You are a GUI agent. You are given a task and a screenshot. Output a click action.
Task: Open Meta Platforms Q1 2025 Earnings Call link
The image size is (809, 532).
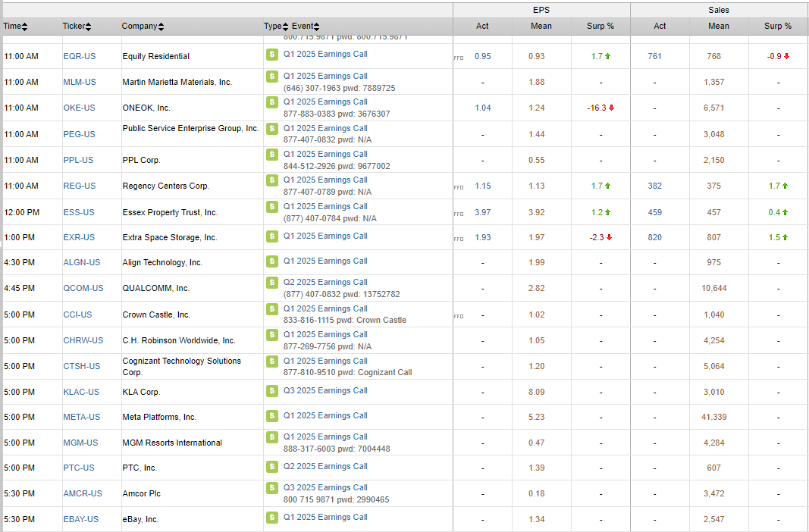pyautogui.click(x=325, y=415)
